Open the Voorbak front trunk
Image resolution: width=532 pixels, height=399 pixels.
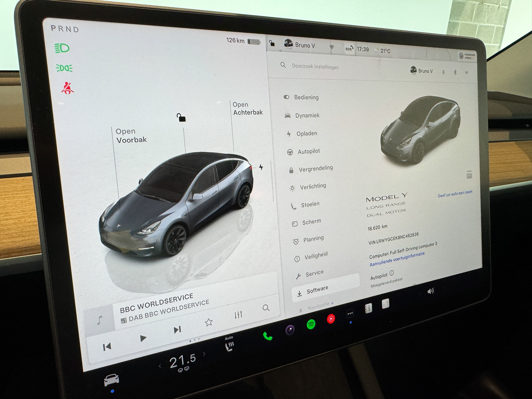131,135
